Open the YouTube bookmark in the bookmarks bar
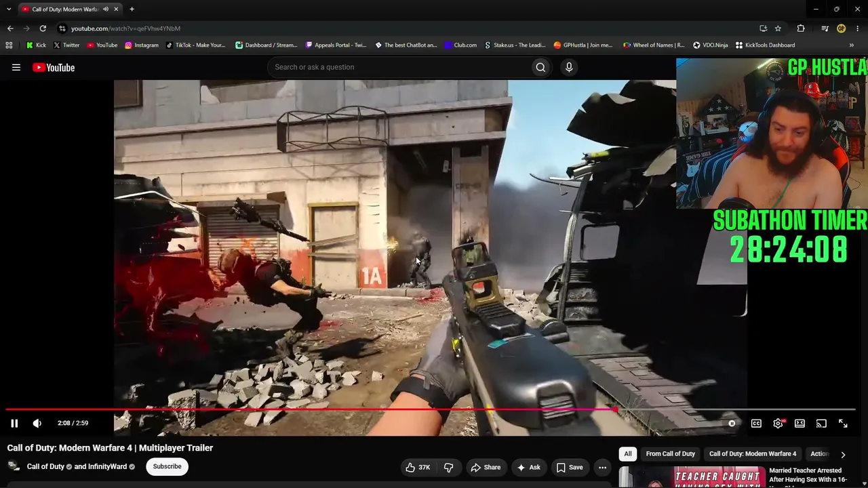The image size is (868, 488). (102, 45)
